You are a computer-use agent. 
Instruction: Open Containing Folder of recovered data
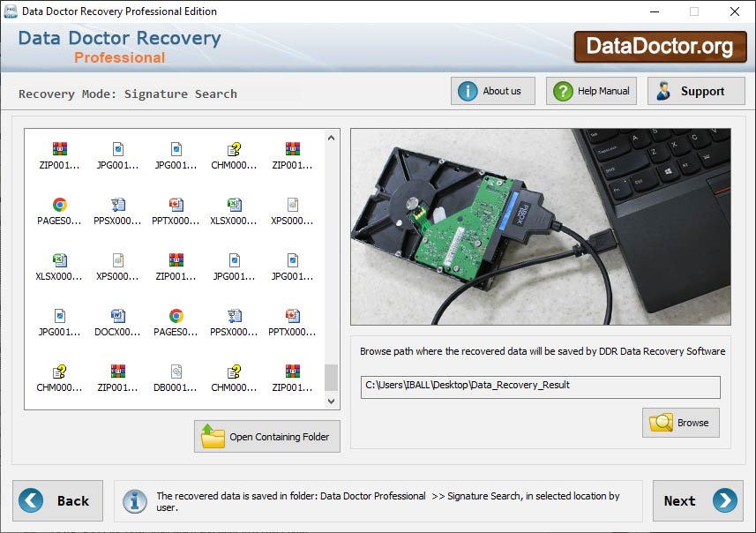pyautogui.click(x=266, y=436)
